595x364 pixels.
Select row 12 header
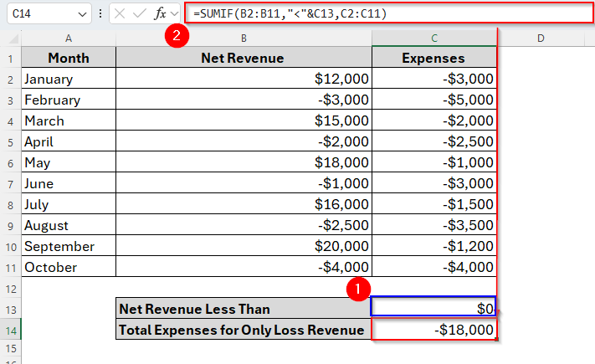(10, 288)
